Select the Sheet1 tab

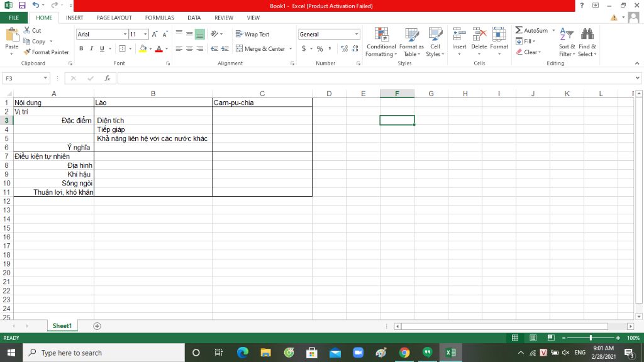pyautogui.click(x=62, y=326)
